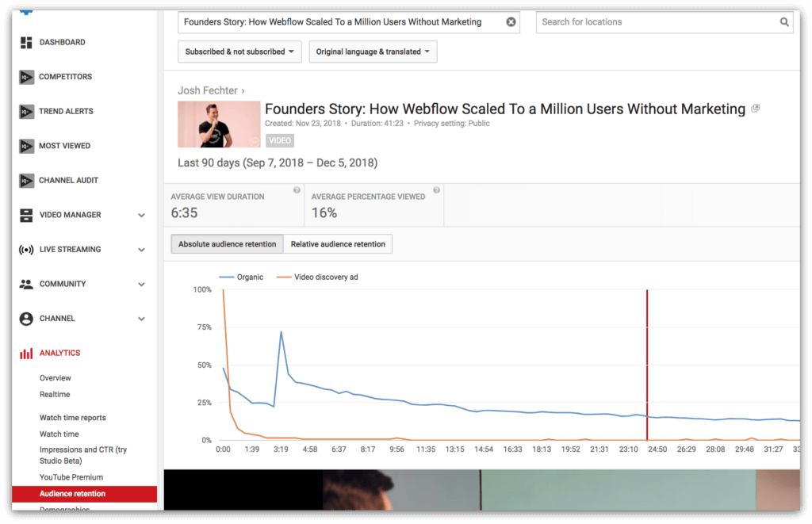
Task: Select Audience retention in the sidebar
Action: [84, 494]
